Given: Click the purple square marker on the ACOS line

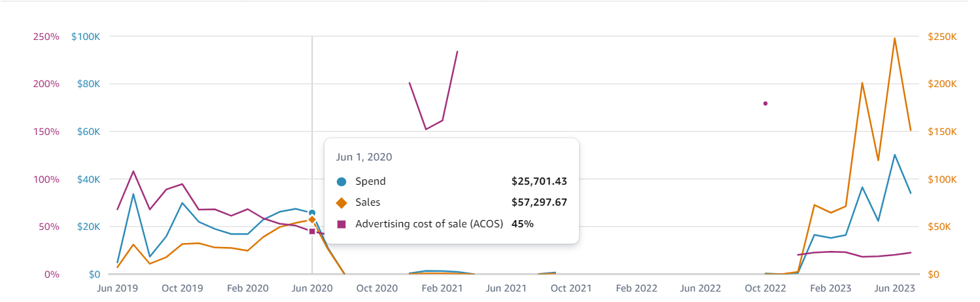Looking at the screenshot, I should [x=312, y=231].
